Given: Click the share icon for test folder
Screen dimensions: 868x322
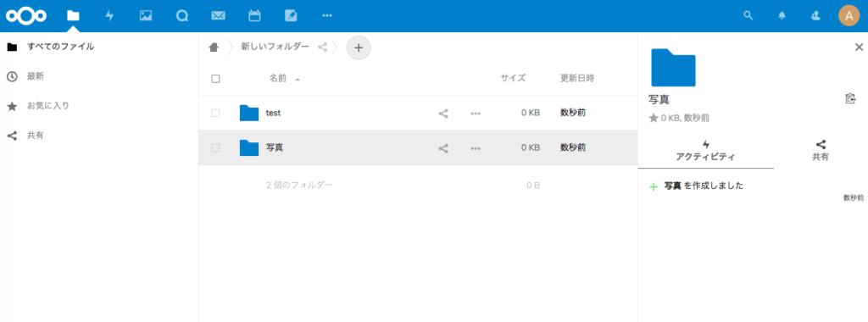Looking at the screenshot, I should tap(442, 114).
